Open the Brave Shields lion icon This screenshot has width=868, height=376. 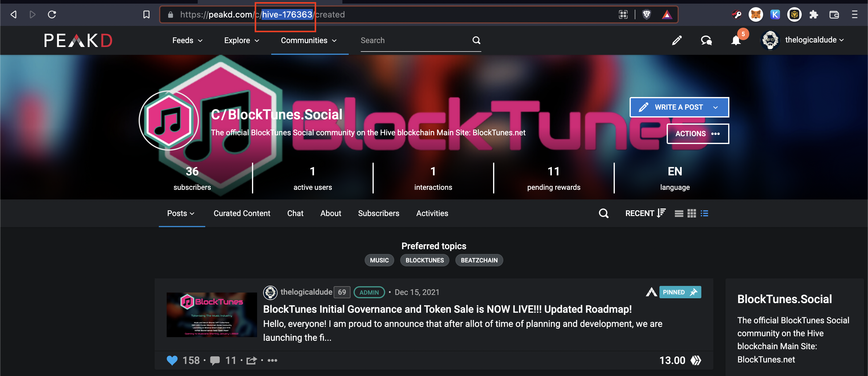coord(646,14)
